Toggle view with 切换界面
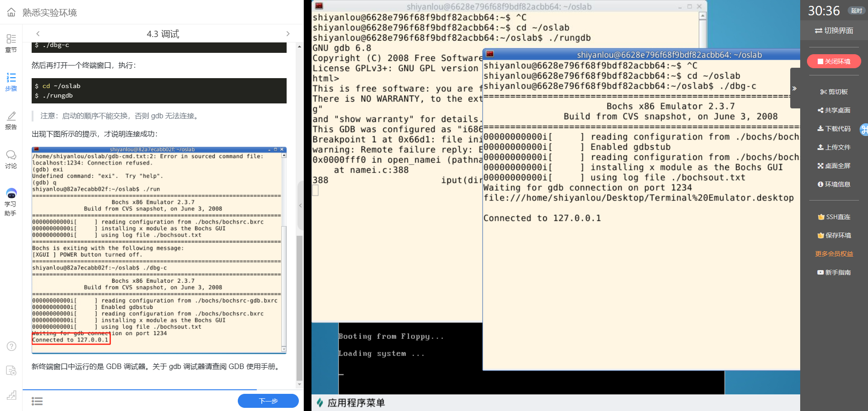This screenshot has width=868, height=411. tap(834, 31)
